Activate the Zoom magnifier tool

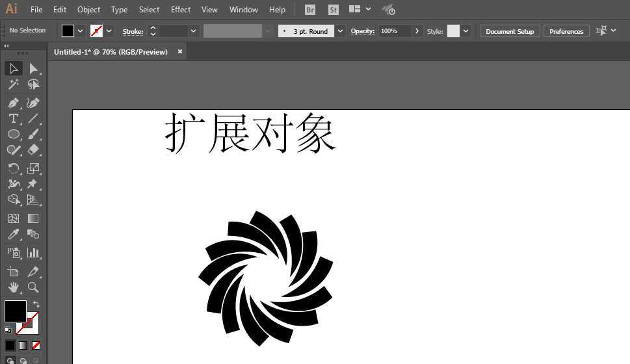click(33, 287)
